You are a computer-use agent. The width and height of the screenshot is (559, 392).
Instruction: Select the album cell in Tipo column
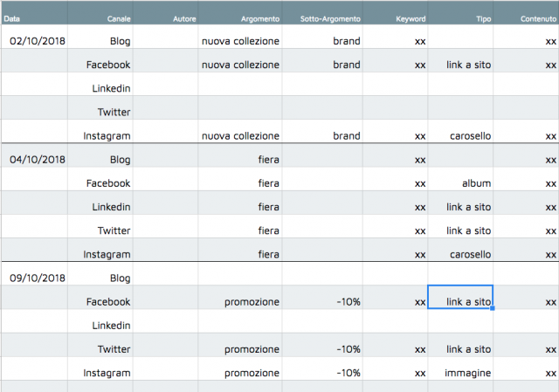tap(460, 179)
